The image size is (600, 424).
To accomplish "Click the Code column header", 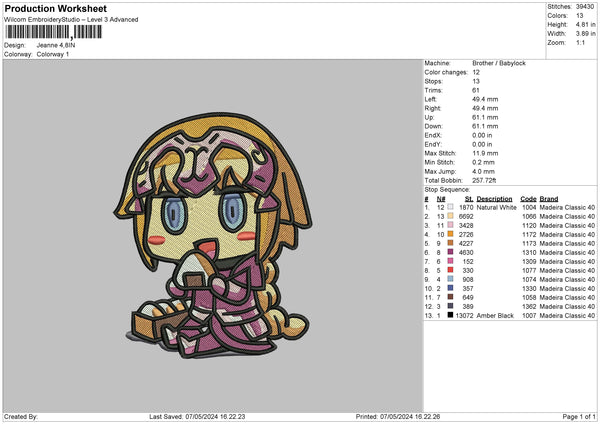I will (x=528, y=199).
